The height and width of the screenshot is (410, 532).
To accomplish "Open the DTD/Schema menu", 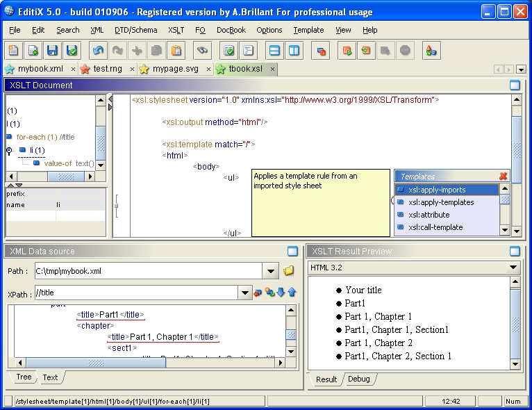I will [135, 30].
